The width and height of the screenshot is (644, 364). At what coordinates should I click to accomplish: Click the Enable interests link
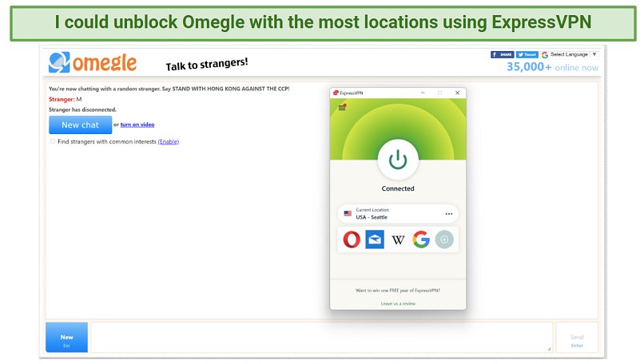pyautogui.click(x=169, y=141)
